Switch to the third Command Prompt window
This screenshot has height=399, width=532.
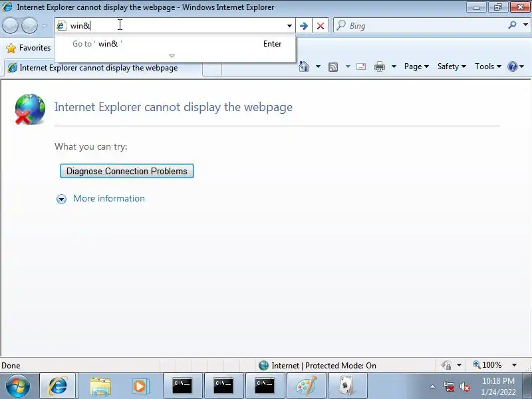tap(265, 386)
